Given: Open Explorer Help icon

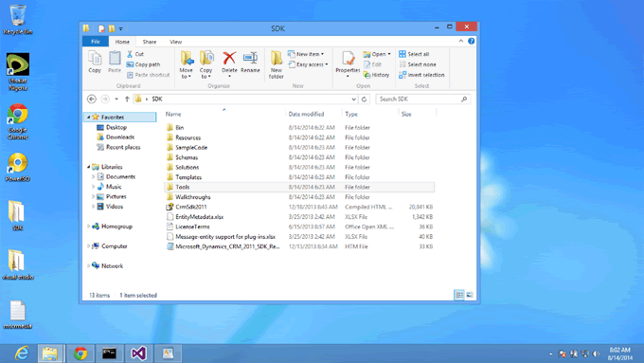Looking at the screenshot, I should [x=471, y=41].
